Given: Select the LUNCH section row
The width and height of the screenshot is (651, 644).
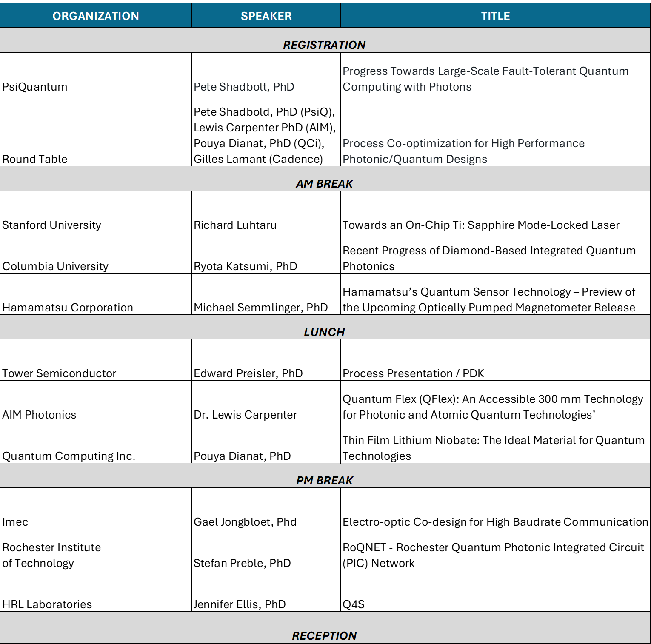Looking at the screenshot, I should tap(325, 327).
